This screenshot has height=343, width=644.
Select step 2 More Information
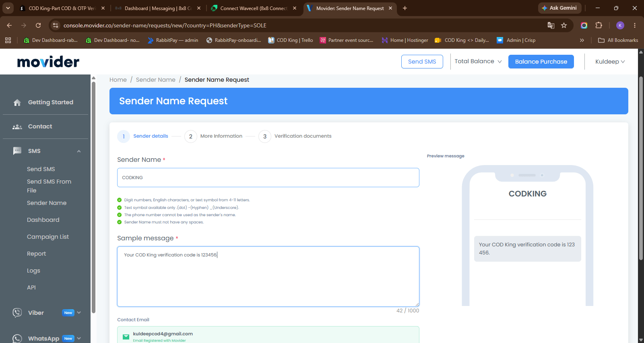pyautogui.click(x=213, y=136)
